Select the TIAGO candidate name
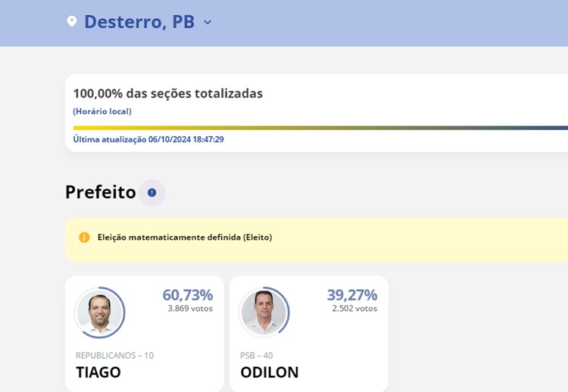568x392 pixels. click(98, 372)
